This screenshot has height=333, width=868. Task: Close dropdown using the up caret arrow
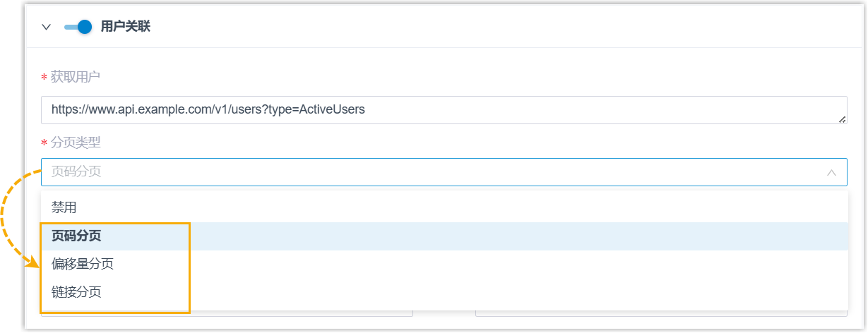click(x=831, y=172)
